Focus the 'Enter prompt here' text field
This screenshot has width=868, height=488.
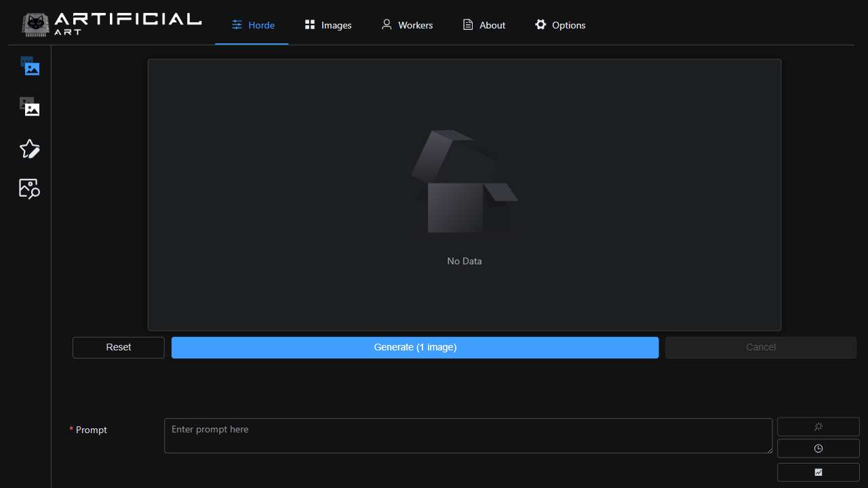pos(468,435)
